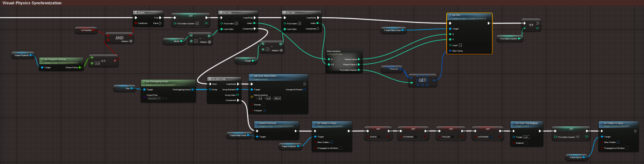Toggle the Enabled checkbox on Set Actor Tick Enabled
This screenshot has width=644, height=164.
(526, 143)
